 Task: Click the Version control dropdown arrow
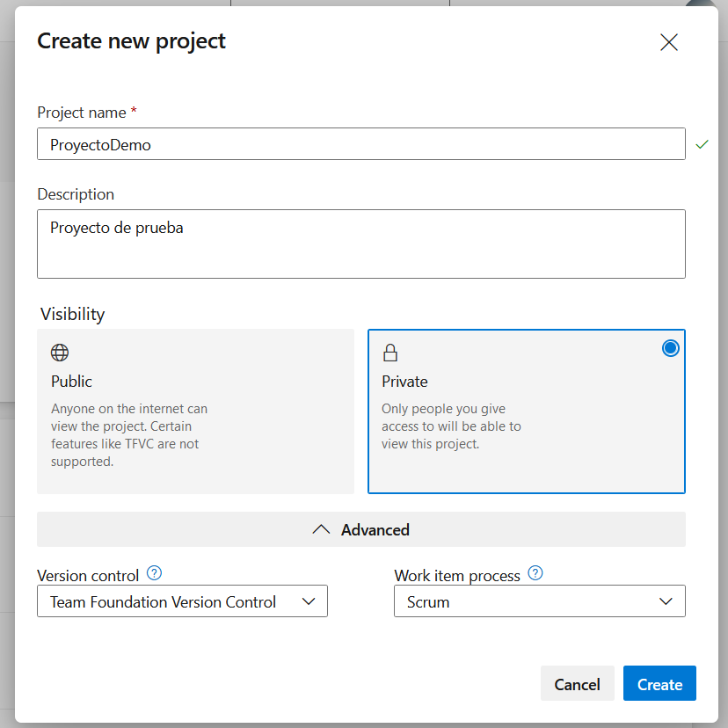309,601
